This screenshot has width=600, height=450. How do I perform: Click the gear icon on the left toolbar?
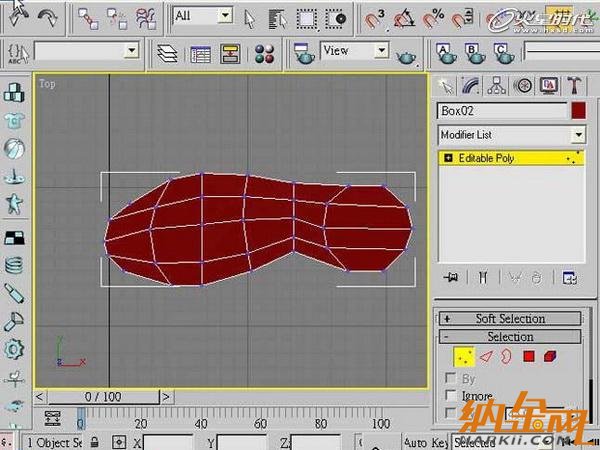(x=14, y=349)
